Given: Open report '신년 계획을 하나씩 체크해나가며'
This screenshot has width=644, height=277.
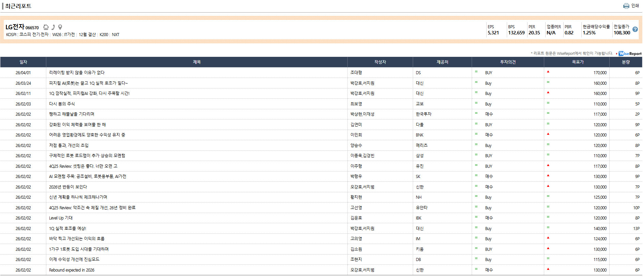Looking at the screenshot, I should pyautogui.click(x=78, y=197).
